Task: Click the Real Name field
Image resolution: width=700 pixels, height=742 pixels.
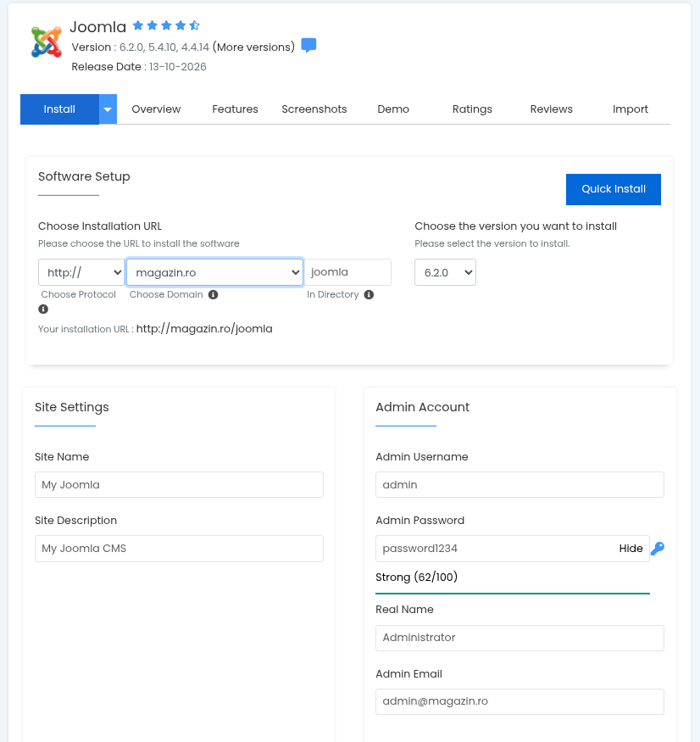Action: (x=519, y=638)
